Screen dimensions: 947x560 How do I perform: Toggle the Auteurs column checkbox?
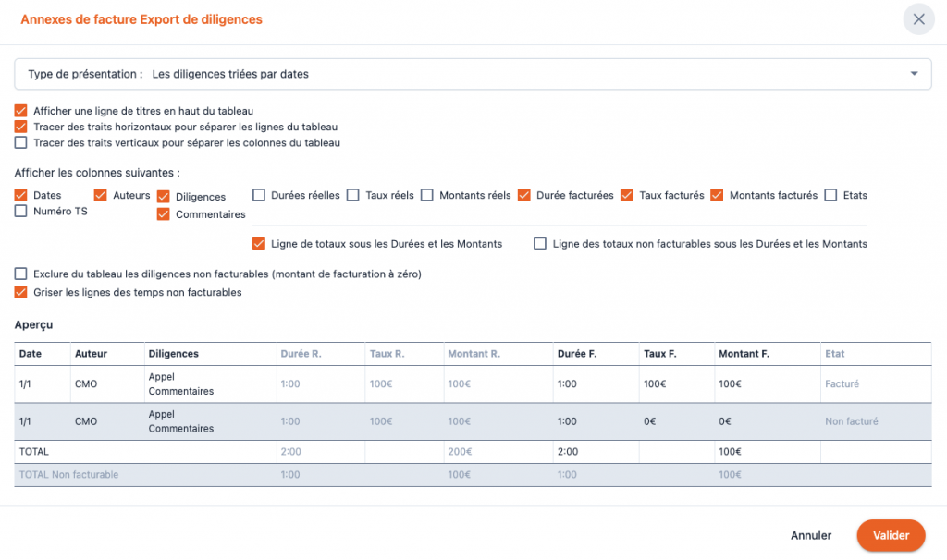(101, 195)
